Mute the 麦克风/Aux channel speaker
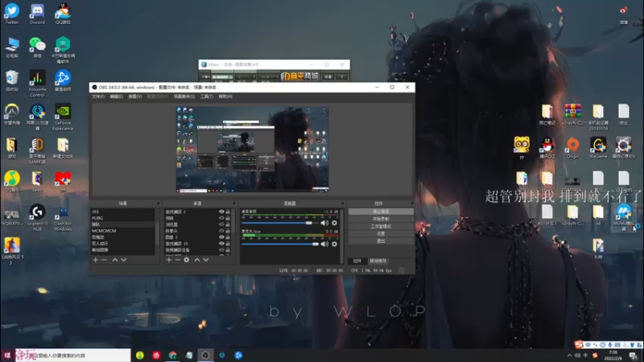Viewport: 644px width, 362px height. [324, 244]
